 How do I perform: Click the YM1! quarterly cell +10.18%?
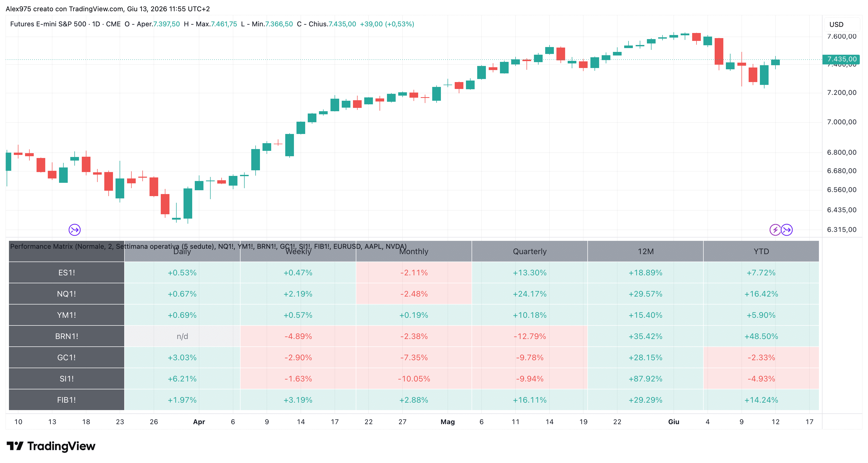(x=530, y=315)
